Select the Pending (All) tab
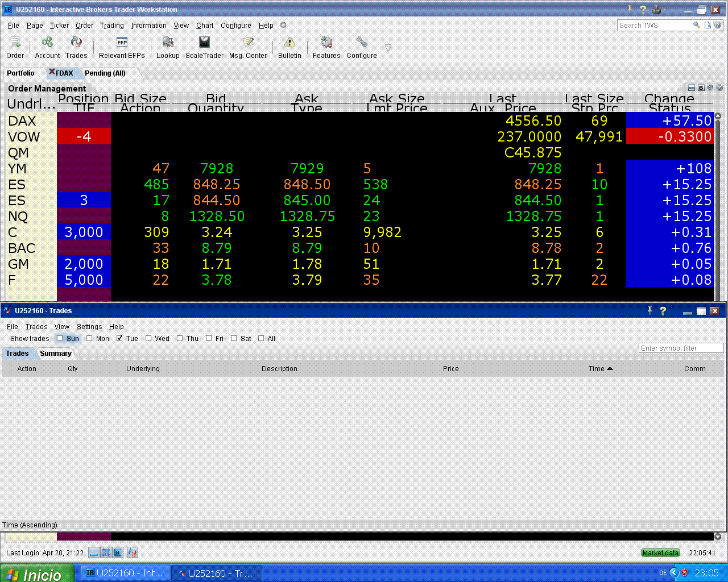728x582 pixels. (105, 73)
